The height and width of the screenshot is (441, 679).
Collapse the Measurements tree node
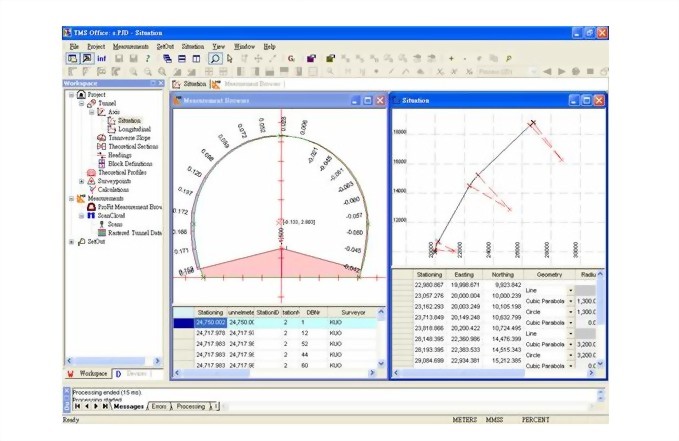[x=71, y=198]
